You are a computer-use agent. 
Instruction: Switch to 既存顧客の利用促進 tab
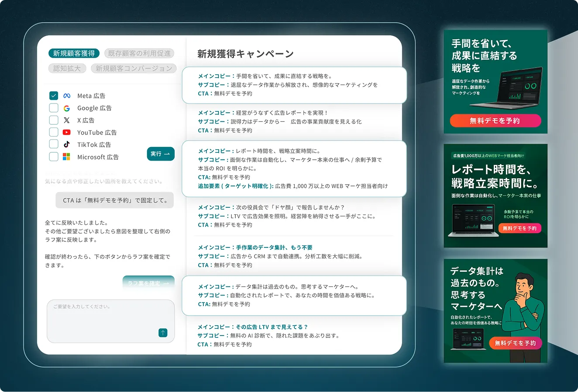(x=139, y=53)
